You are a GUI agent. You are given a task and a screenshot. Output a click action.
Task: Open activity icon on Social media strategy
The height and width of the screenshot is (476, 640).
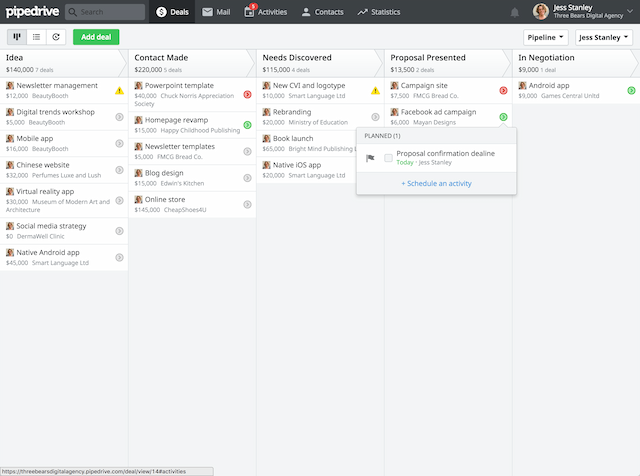point(119,231)
